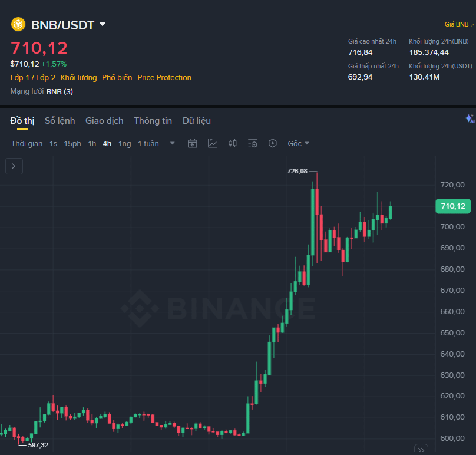Click the large red 710,12 price
The width and height of the screenshot is (476, 455).
(x=39, y=48)
